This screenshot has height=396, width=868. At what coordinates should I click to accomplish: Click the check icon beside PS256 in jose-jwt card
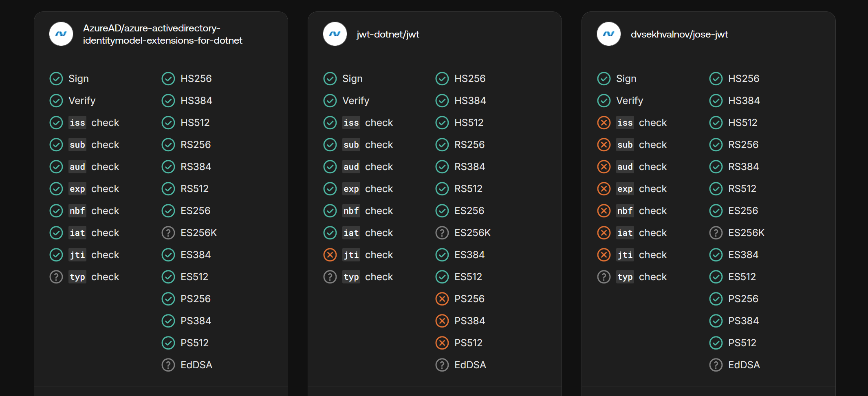coord(716,299)
